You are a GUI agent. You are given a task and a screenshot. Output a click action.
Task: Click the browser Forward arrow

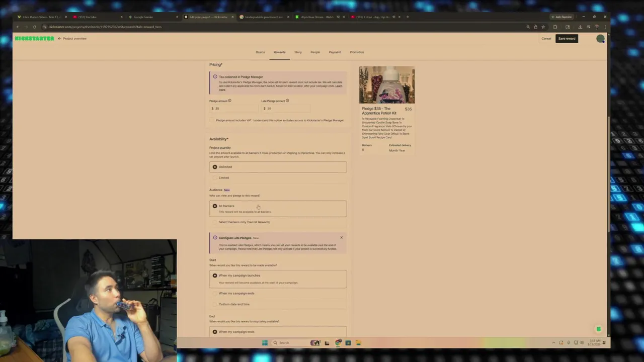coord(26,27)
